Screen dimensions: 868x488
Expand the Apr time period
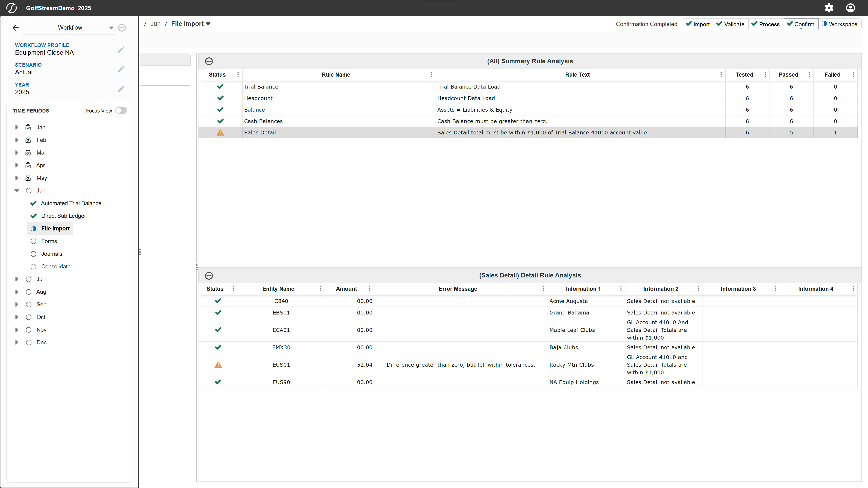pos(17,165)
